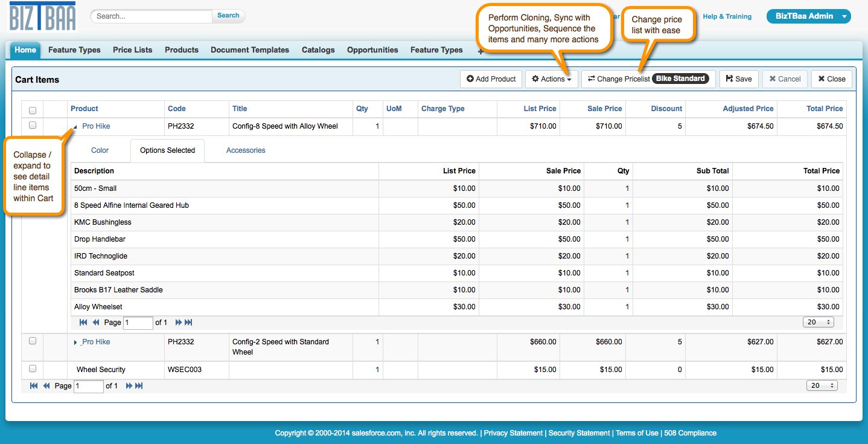Click the BizTBaa logo
This screenshot has width=868, height=444.
[42, 16]
